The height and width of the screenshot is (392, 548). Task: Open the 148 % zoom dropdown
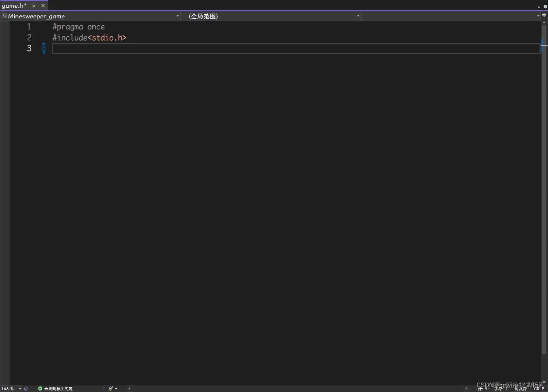point(20,389)
